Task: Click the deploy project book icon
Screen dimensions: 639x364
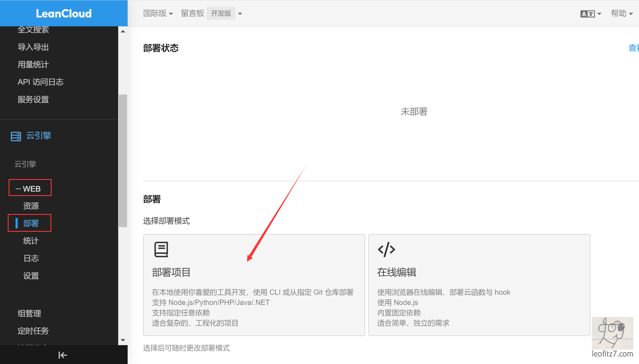Action: click(x=161, y=250)
